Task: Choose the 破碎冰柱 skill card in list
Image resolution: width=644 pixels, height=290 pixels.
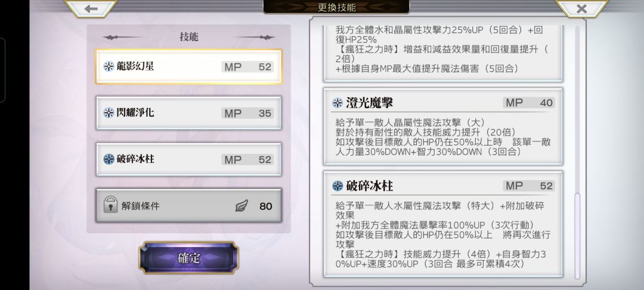Action: click(x=443, y=224)
